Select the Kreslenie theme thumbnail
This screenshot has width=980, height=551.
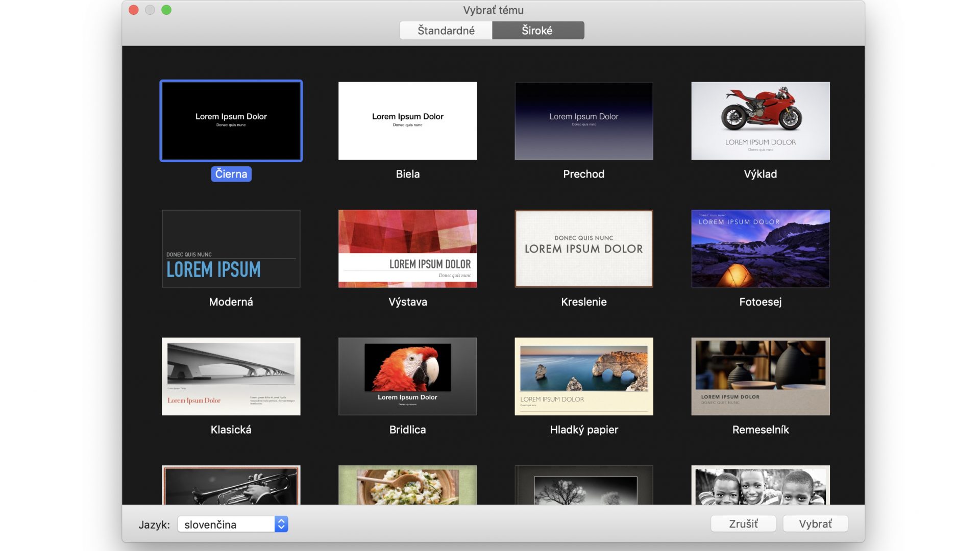coord(584,248)
